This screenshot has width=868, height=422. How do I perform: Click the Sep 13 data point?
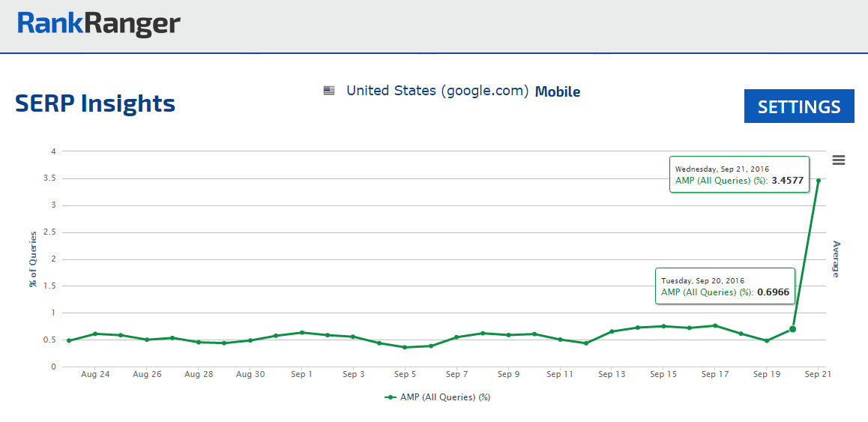point(612,331)
